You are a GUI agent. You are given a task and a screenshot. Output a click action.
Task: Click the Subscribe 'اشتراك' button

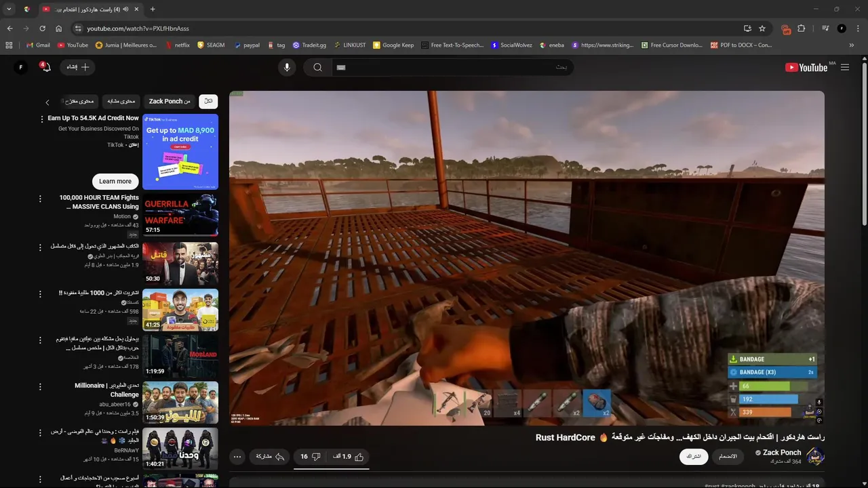point(694,456)
